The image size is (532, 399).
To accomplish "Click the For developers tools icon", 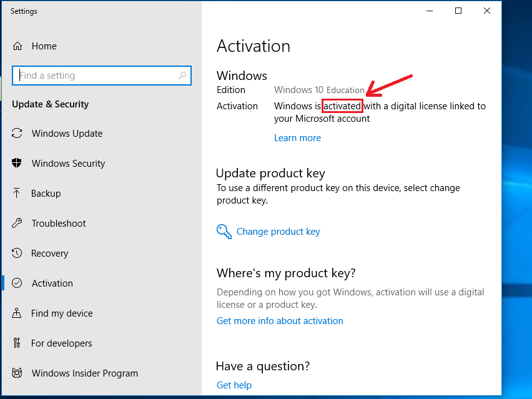I will coord(17,343).
